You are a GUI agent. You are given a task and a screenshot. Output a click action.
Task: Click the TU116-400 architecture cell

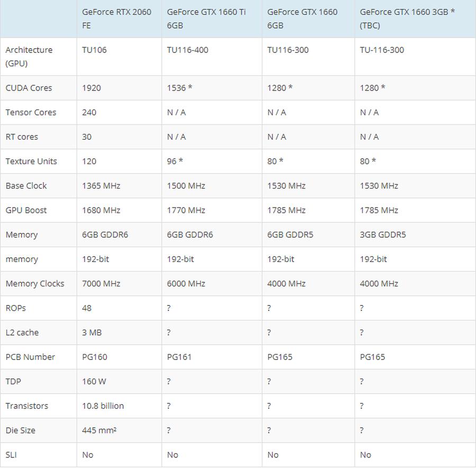pos(188,50)
